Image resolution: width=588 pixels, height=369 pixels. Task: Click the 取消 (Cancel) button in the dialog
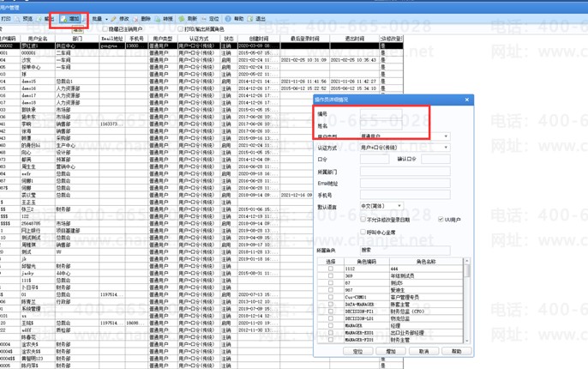click(423, 351)
